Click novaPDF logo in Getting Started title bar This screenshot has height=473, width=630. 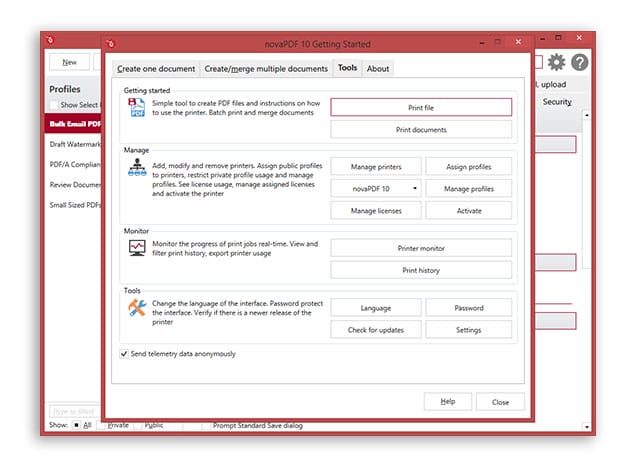(111, 43)
